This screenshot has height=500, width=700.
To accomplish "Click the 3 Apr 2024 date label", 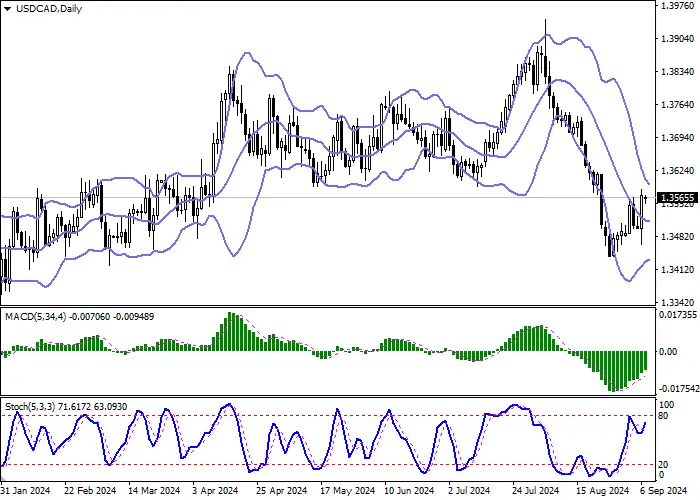I will click(217, 490).
